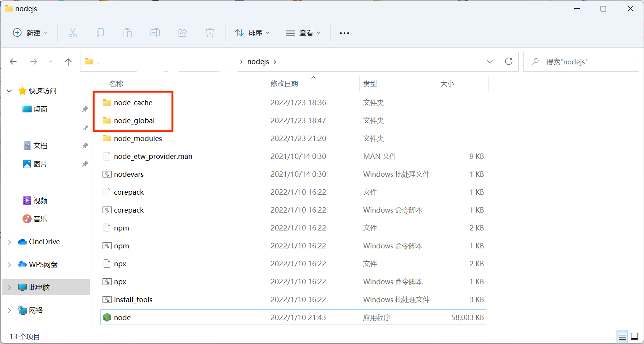Share files via the Share icon
The image size is (644, 344).
point(183,33)
